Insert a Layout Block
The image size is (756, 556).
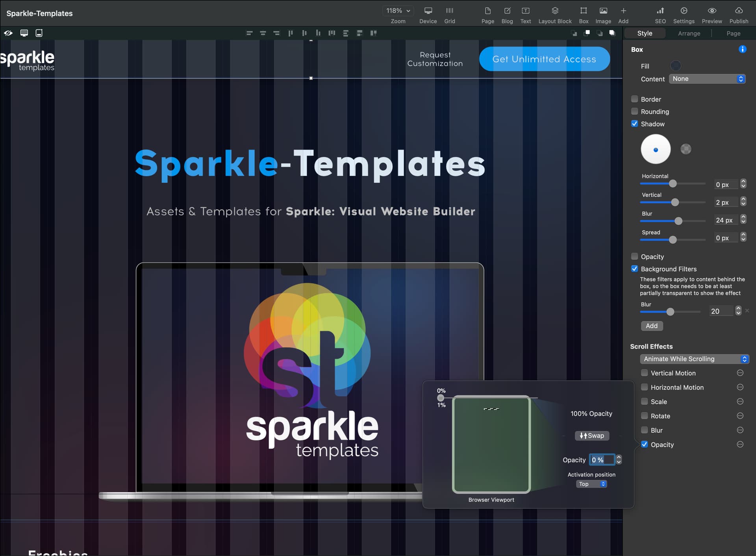[x=555, y=11]
